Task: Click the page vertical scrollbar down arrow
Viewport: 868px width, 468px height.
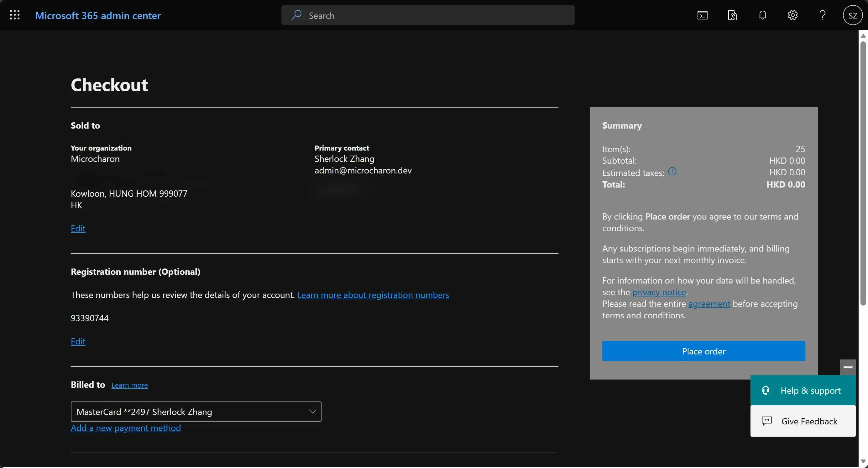Action: pos(863,461)
